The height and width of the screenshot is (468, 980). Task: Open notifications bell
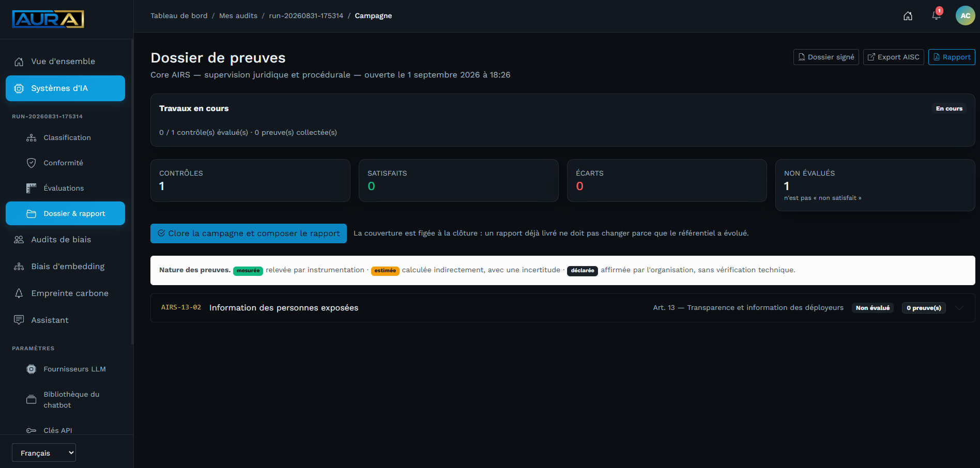(x=936, y=15)
